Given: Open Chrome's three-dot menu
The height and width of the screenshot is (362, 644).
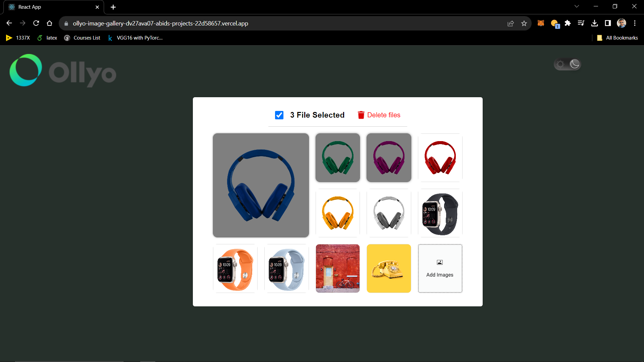Looking at the screenshot, I should (635, 23).
